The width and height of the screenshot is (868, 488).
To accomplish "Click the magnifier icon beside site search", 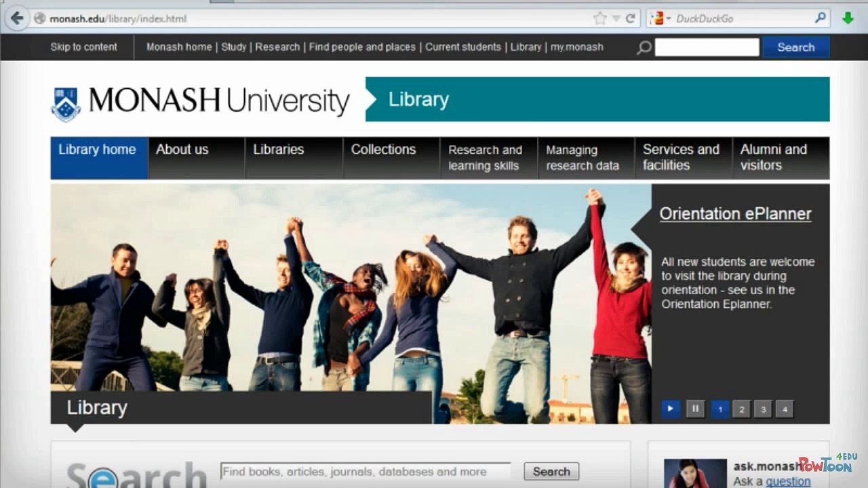I will [644, 47].
